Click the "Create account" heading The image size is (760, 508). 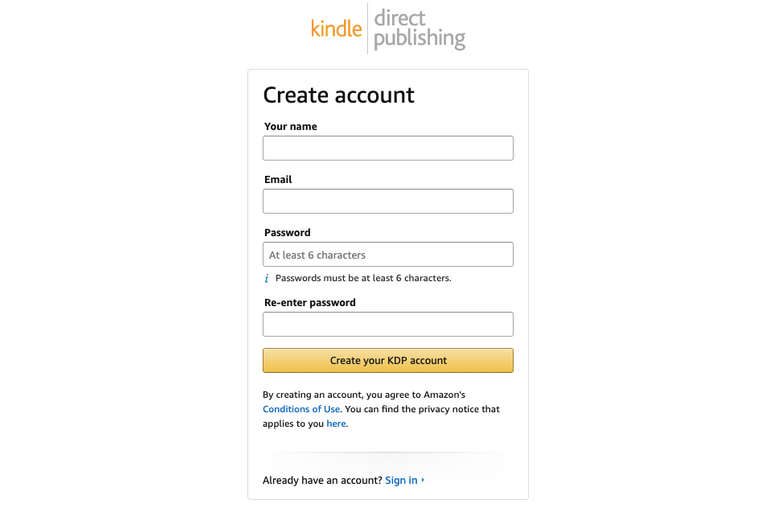(338, 95)
